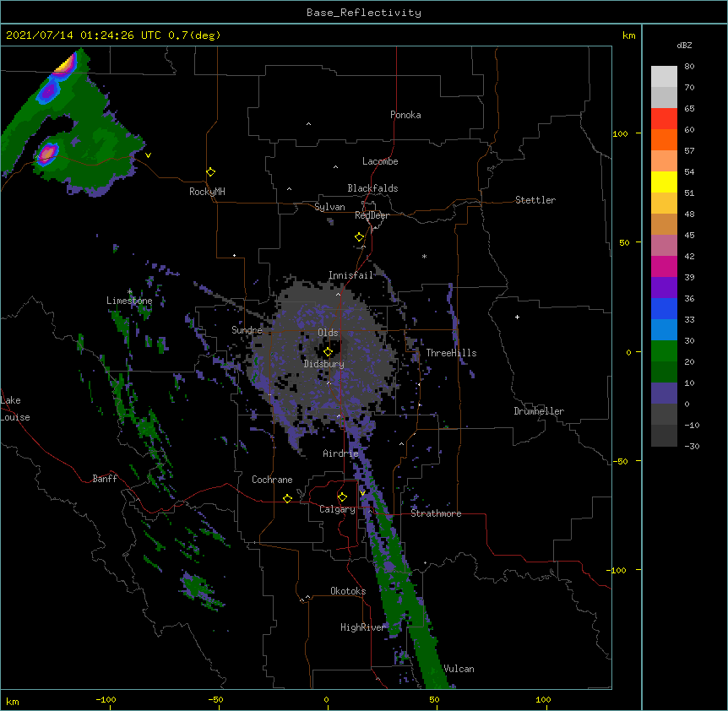Click the 2021/07/14 01:24:26 UTC timestamp

tap(84, 35)
